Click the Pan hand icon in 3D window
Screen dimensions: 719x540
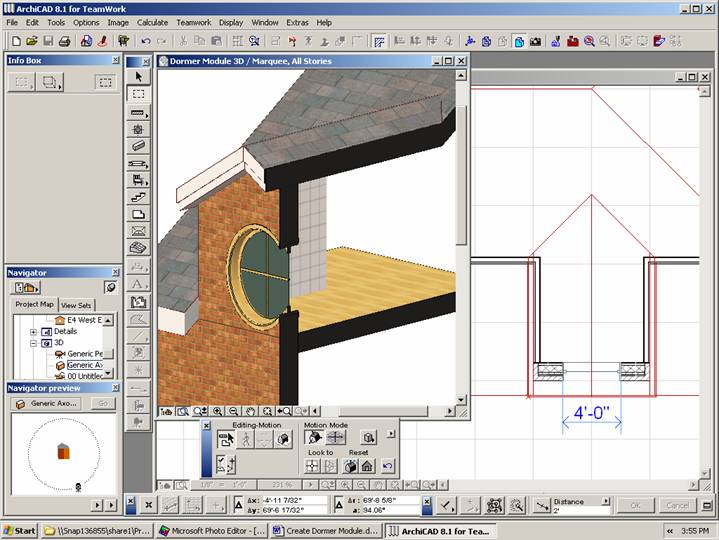pos(250,412)
